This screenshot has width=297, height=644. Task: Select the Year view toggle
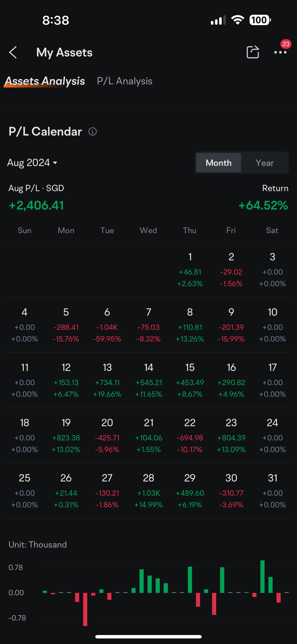(x=265, y=163)
